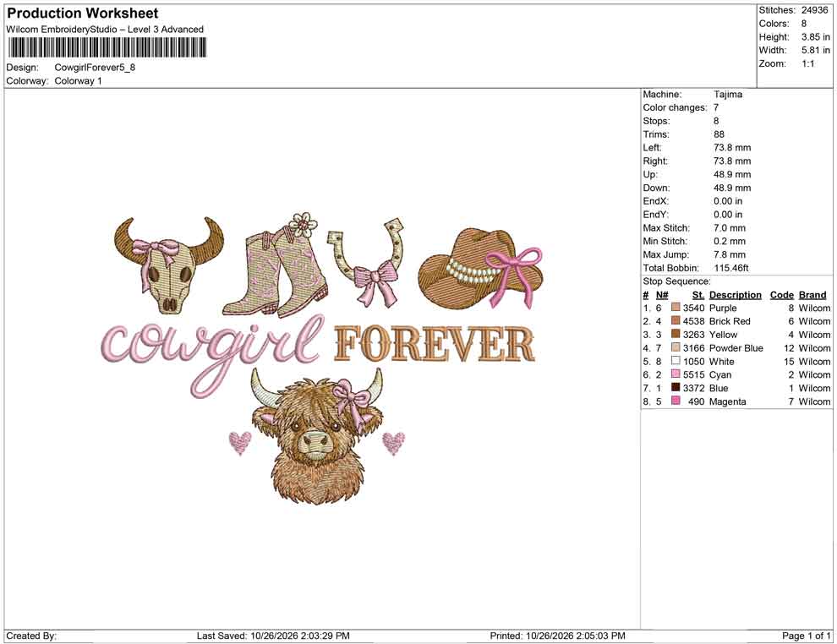837x644 pixels.
Task: Click the Magenta 490 color swatch
Action: [676, 401]
